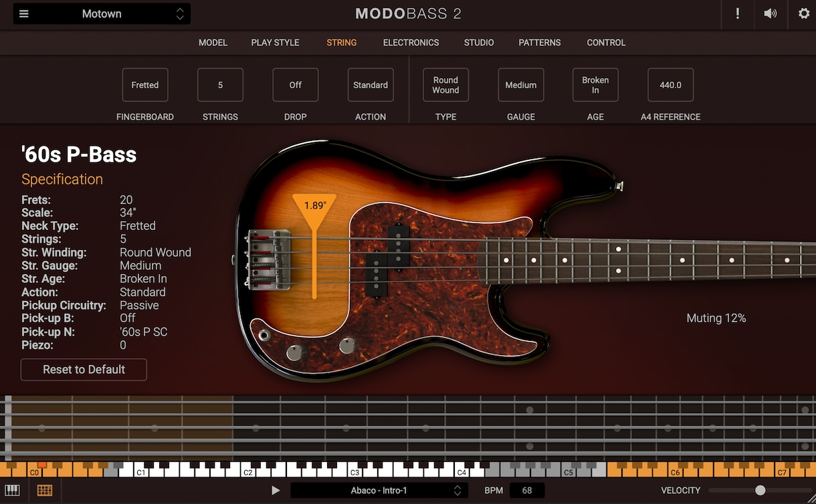Click the BPM value field showing 68
This screenshot has width=816, height=504.
(527, 491)
